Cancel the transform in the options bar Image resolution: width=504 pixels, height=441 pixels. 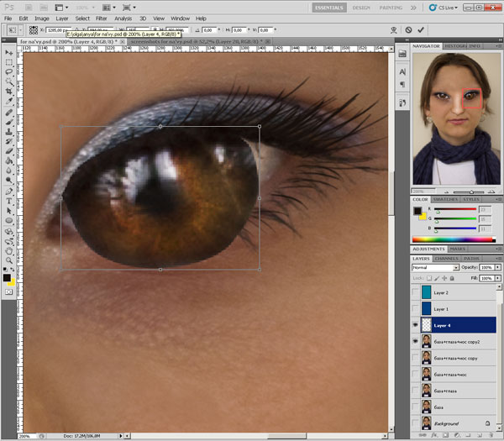point(408,29)
